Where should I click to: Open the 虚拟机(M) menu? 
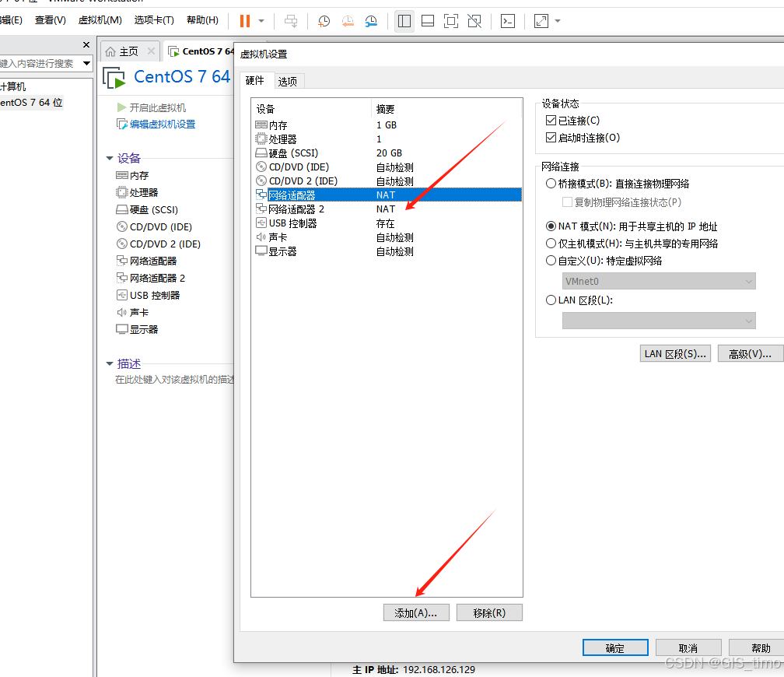100,20
